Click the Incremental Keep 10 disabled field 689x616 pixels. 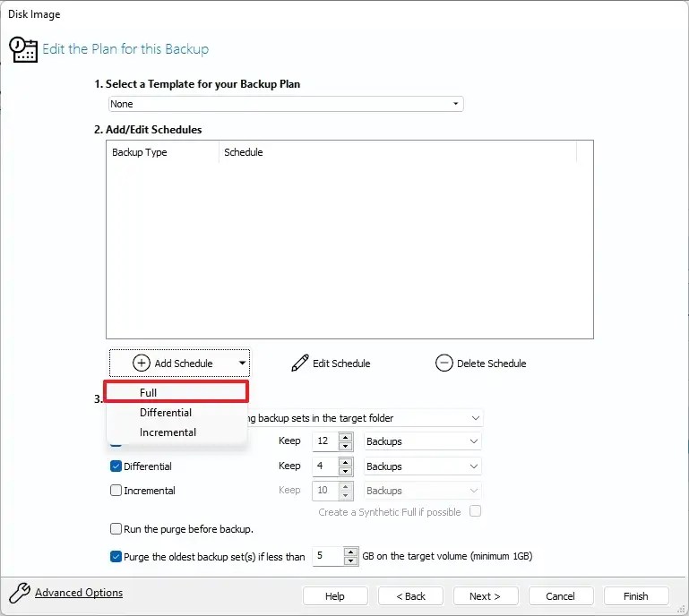click(x=325, y=491)
